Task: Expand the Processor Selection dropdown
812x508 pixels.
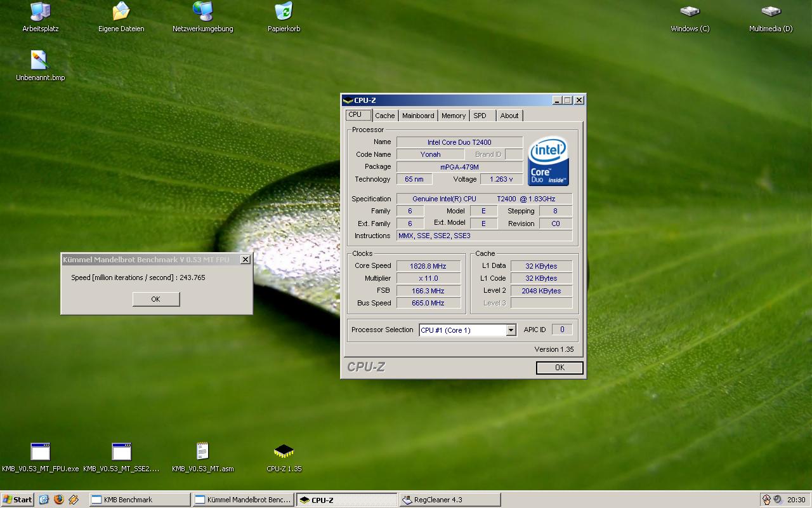Action: 511,330
